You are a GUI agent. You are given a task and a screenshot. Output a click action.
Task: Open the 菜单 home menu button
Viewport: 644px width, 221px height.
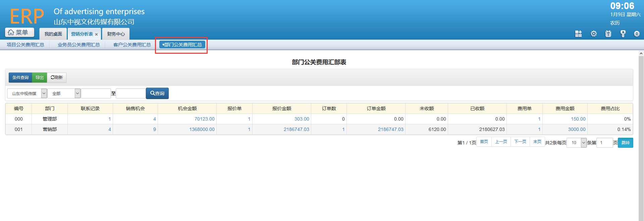(19, 32)
